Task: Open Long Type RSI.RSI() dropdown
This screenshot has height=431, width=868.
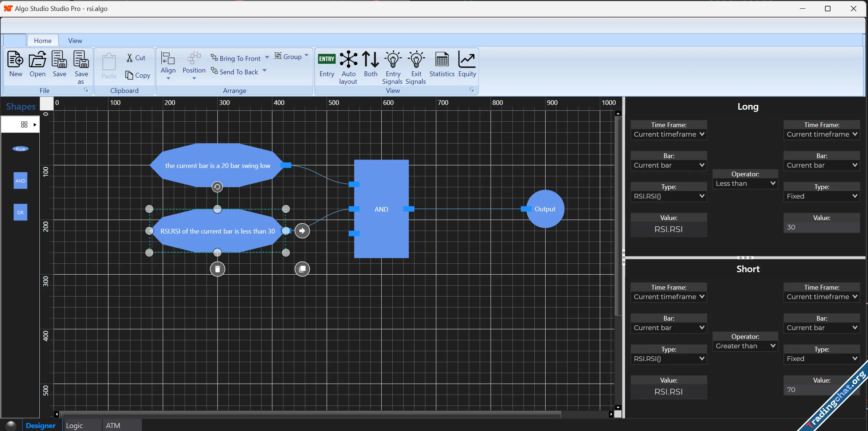Action: pos(668,196)
